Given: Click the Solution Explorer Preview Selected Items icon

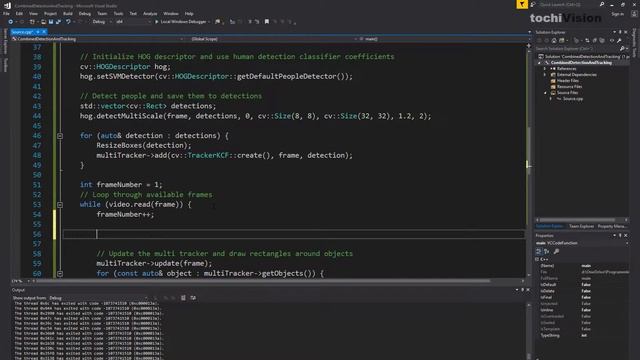Looking at the screenshot, I should pos(611,40).
